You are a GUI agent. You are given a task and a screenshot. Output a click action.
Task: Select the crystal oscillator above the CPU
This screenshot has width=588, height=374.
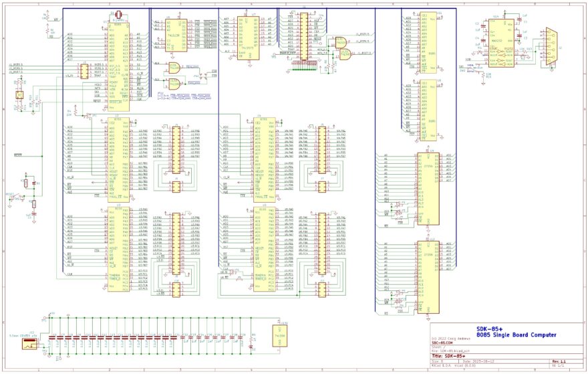(x=118, y=15)
